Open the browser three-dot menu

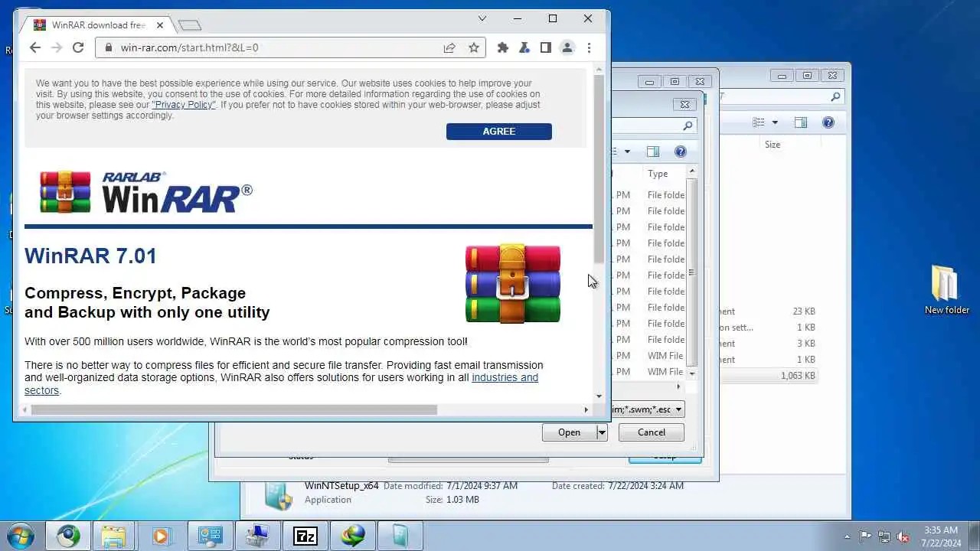click(x=589, y=47)
